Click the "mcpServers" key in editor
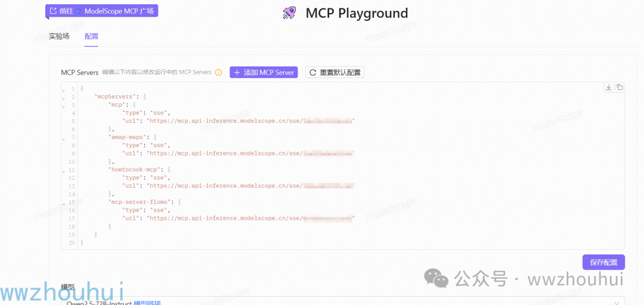The height and width of the screenshot is (305, 644). coord(116,97)
